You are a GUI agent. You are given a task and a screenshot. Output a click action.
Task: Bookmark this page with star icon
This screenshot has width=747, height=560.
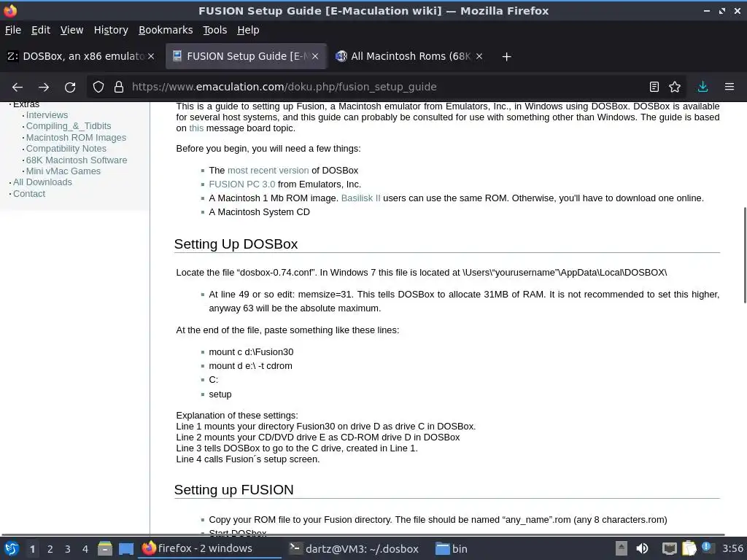point(675,87)
